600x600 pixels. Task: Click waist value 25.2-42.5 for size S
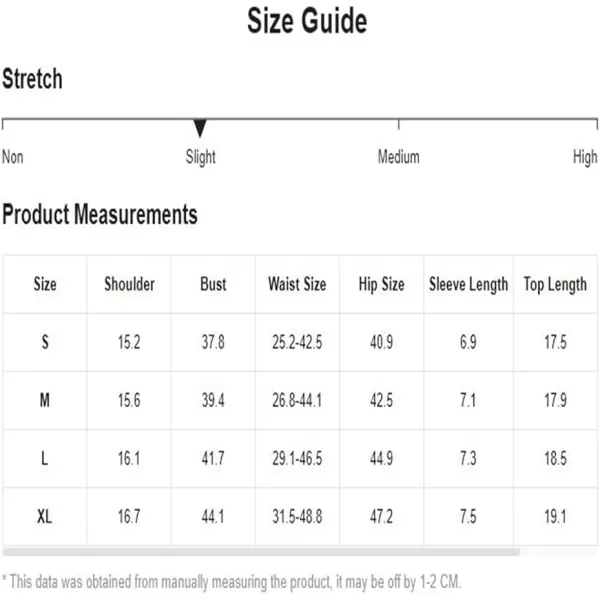click(297, 342)
